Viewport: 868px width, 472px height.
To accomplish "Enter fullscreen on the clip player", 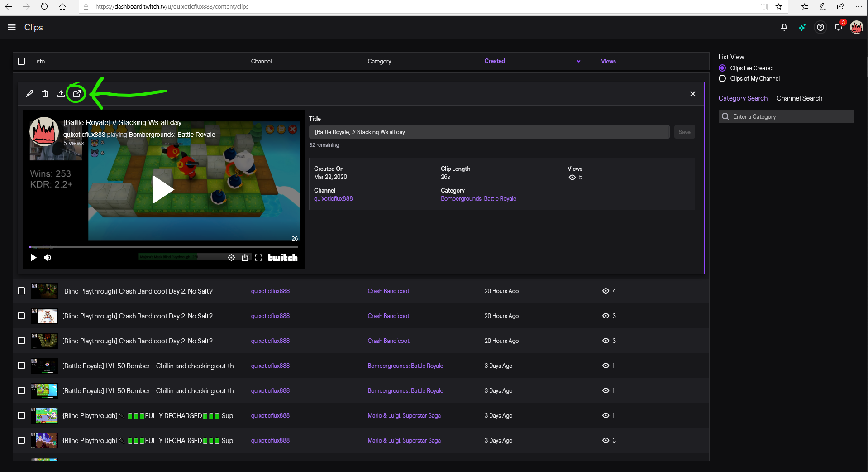I will [x=258, y=258].
